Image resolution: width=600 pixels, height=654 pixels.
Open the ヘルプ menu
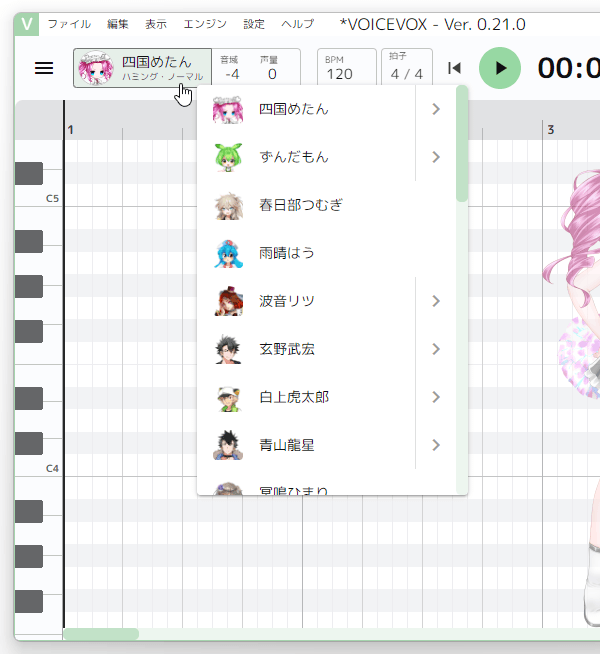point(298,24)
